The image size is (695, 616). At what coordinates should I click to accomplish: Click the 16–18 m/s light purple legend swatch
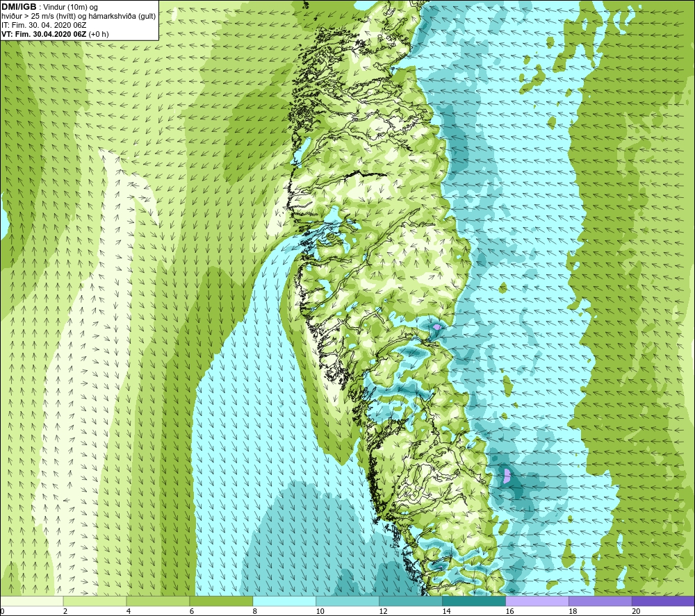[537, 601]
